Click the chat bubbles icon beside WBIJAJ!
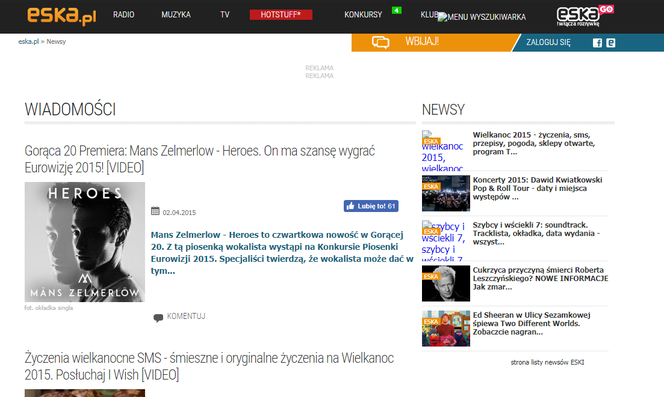 380,42
